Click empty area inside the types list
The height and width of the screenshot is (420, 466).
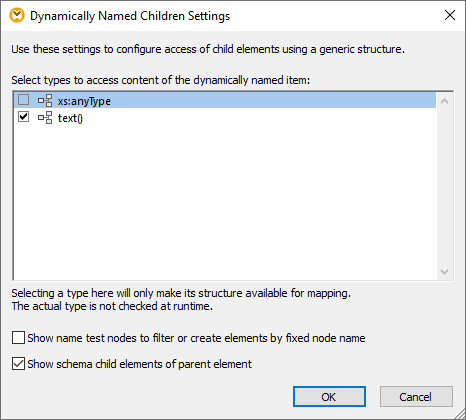[x=225, y=200]
